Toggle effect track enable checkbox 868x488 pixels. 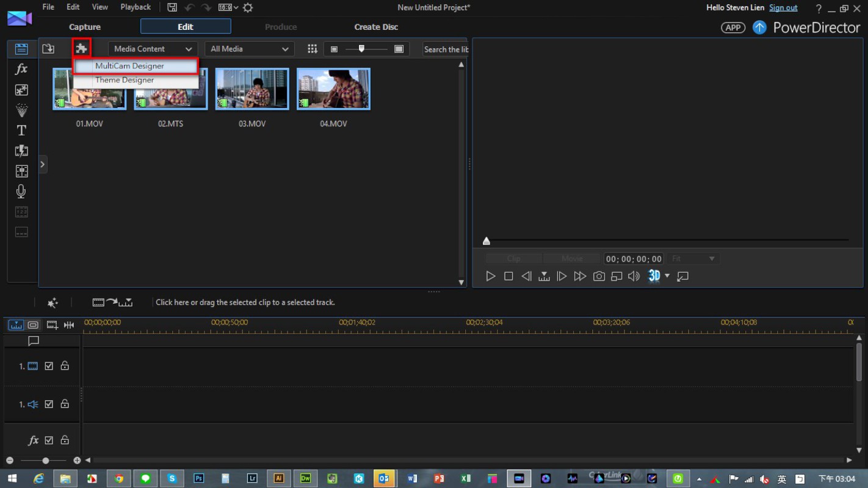(x=49, y=440)
